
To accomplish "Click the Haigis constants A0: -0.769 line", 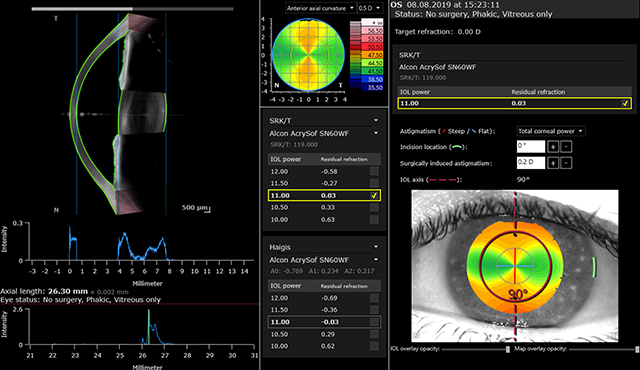I will pyautogui.click(x=322, y=271).
